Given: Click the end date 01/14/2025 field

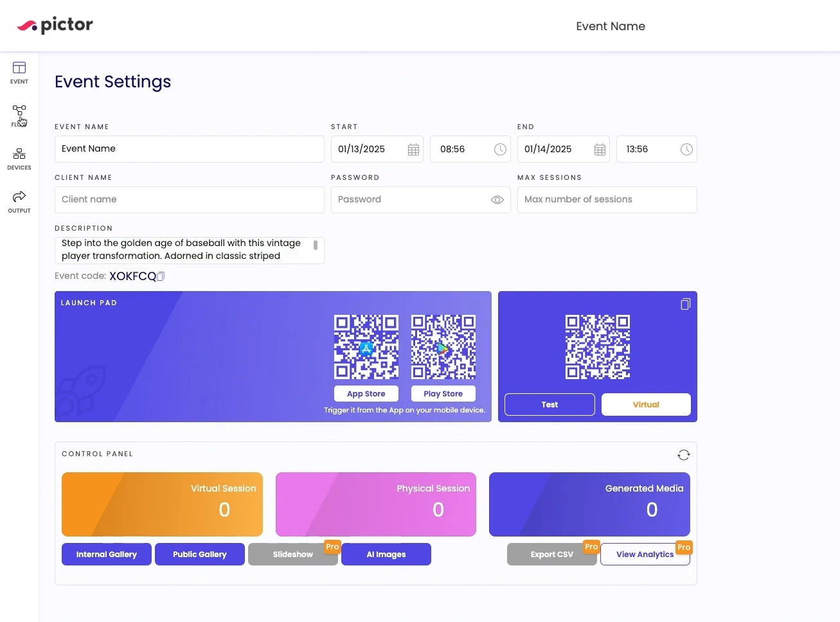Looking at the screenshot, I should [564, 149].
